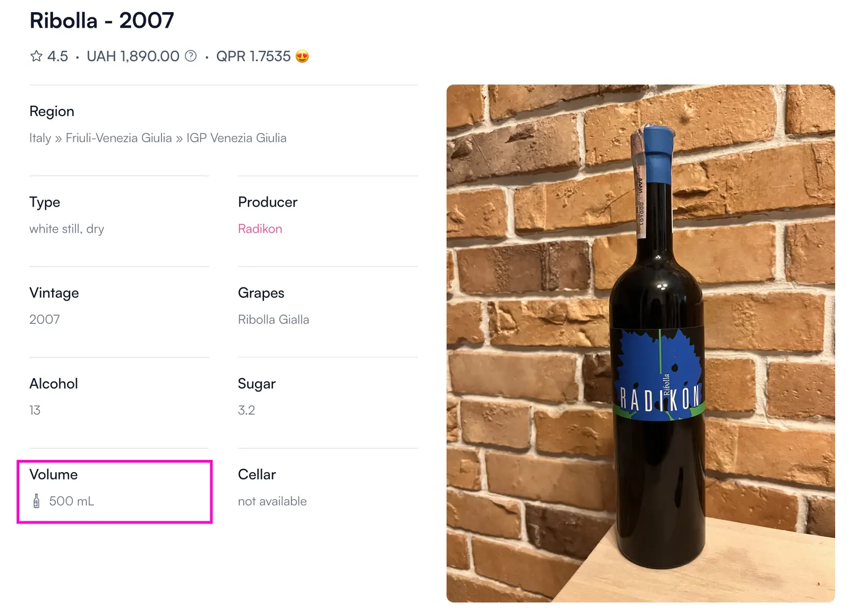Screen dimensions: 850x616
Task: Click the heart-eyes emoji beside QPR
Action: click(x=302, y=56)
